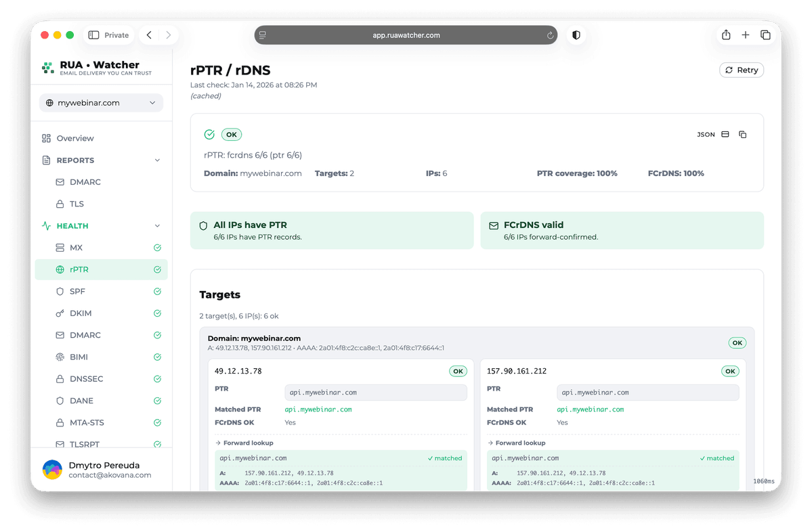The width and height of the screenshot is (812, 532).
Task: Click the Retry button
Action: pos(741,70)
